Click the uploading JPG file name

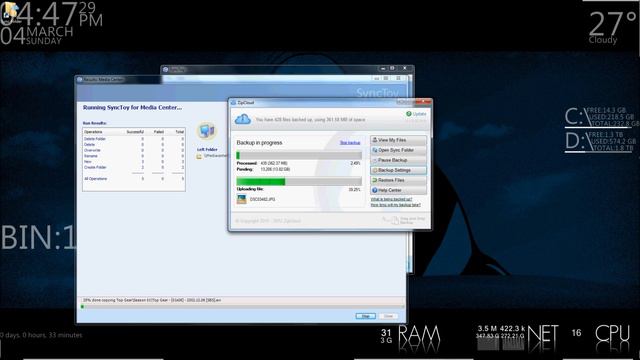pos(262,199)
